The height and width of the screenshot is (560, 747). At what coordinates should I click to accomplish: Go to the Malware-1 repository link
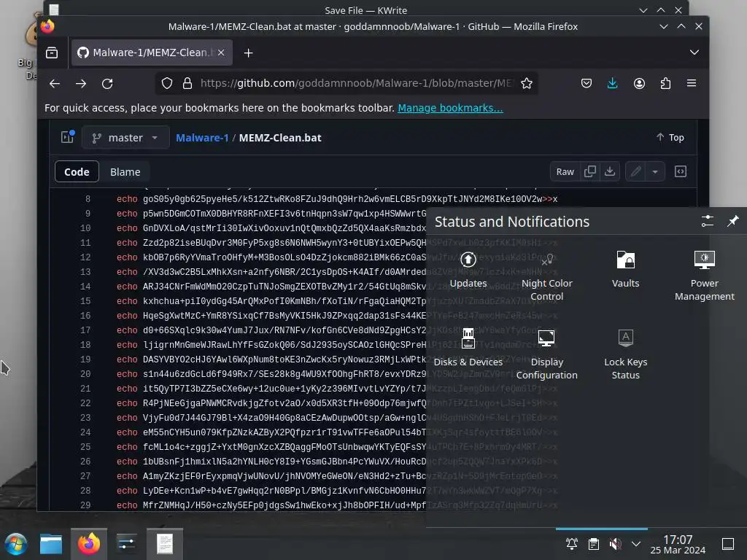tap(202, 138)
